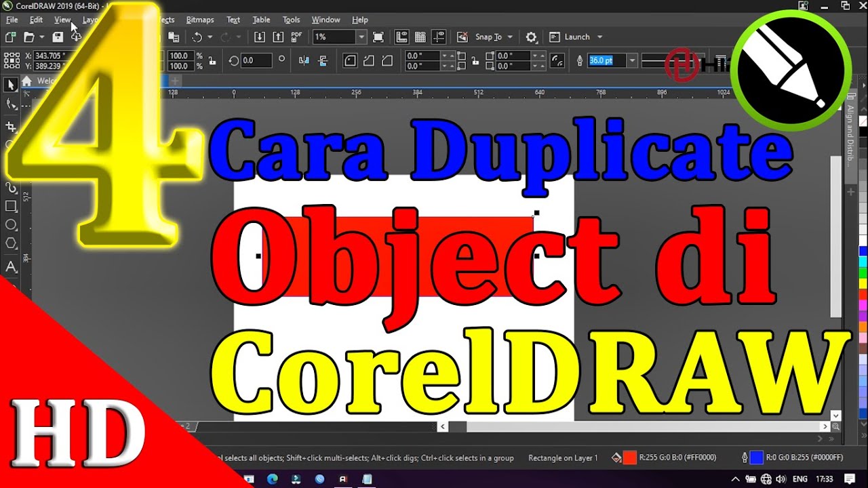
Task: Click the Welcome Screen home tab icon
Action: tap(26, 81)
